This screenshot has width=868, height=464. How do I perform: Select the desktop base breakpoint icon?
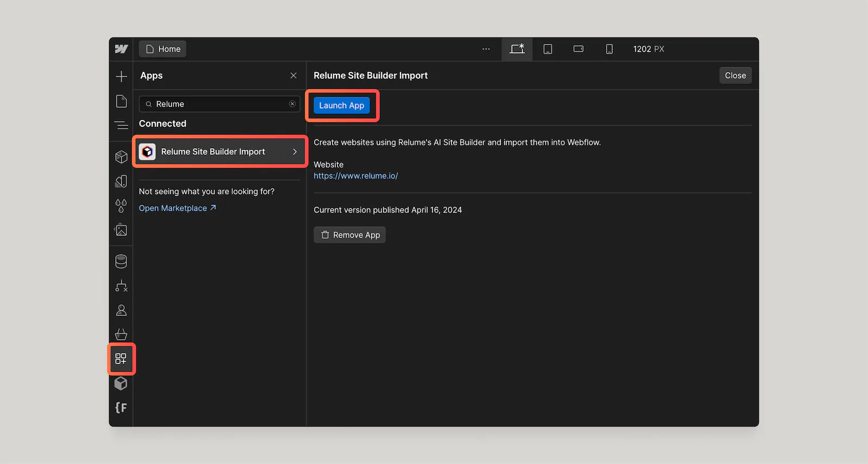517,49
